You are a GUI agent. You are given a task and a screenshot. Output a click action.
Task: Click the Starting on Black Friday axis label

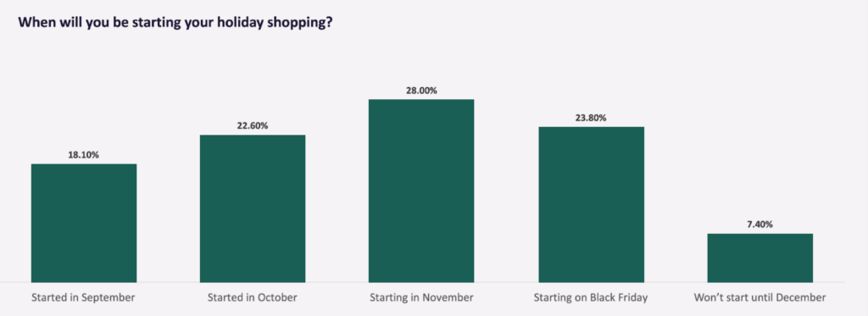[x=591, y=297]
